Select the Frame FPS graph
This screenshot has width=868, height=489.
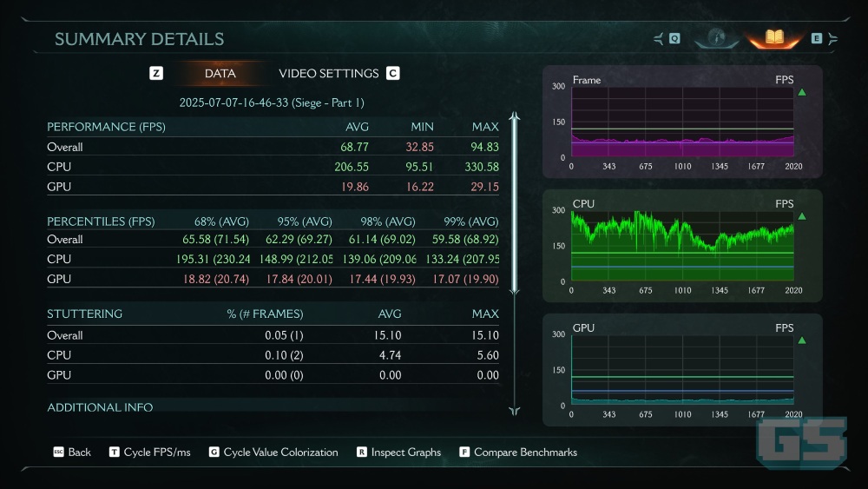point(682,122)
